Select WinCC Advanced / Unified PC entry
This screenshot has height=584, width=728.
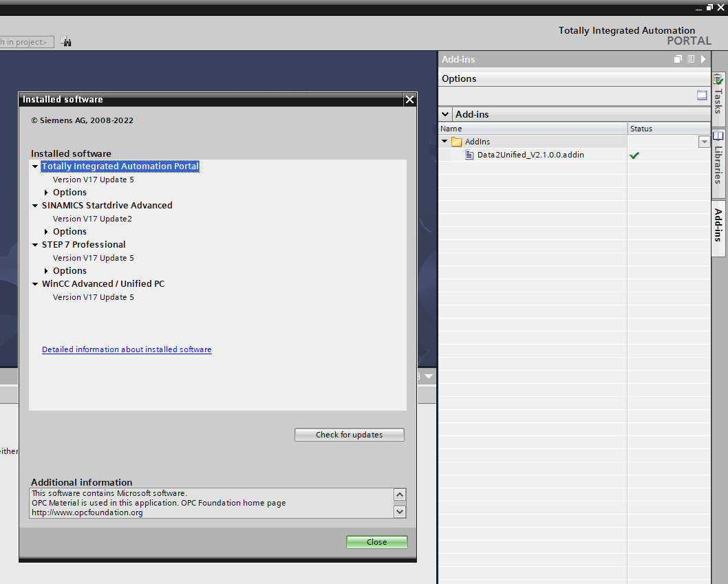click(103, 283)
